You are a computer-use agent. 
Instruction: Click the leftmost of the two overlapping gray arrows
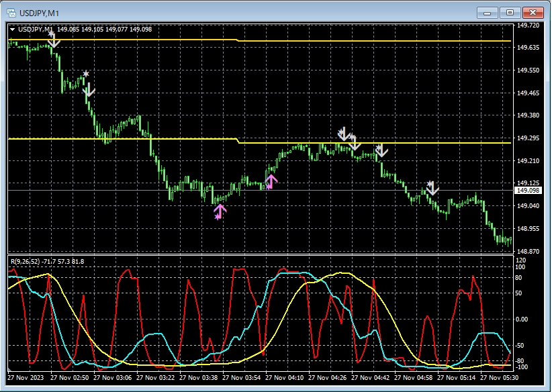(x=343, y=134)
